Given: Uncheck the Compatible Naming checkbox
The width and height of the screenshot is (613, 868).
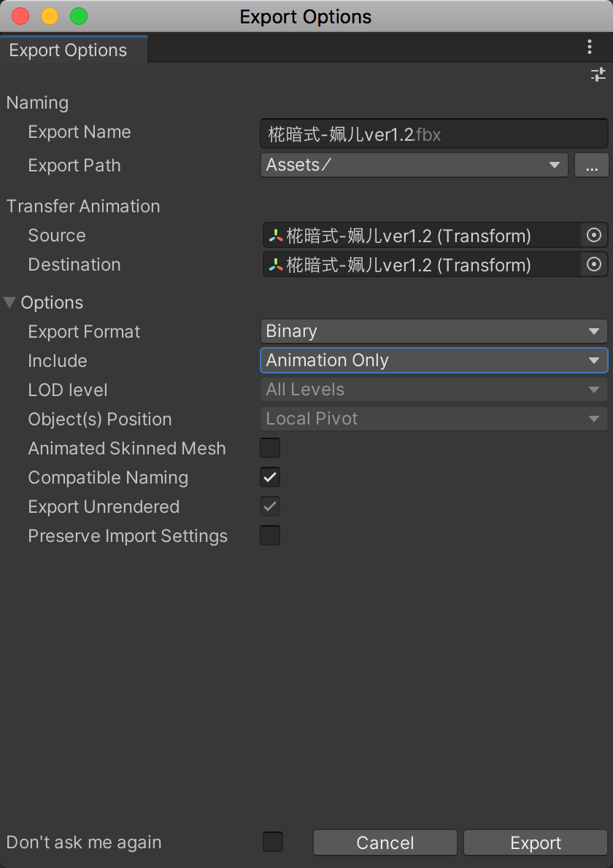Looking at the screenshot, I should [x=270, y=477].
